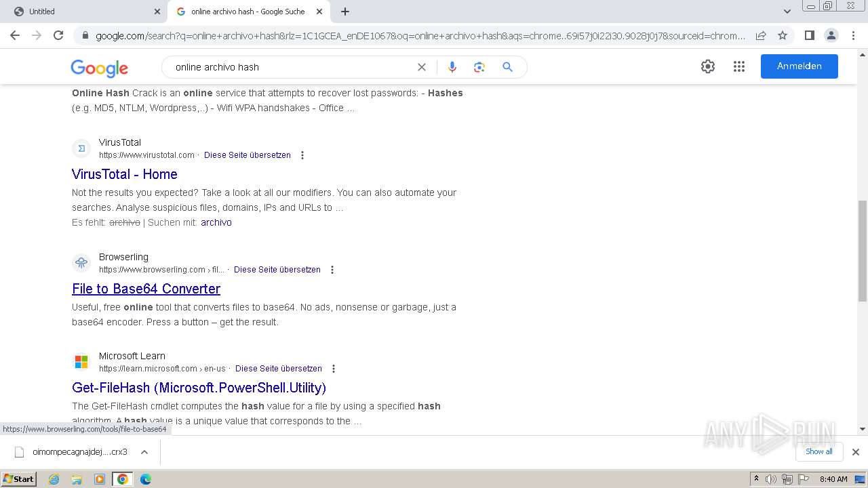The height and width of the screenshot is (488, 868).
Task: Open File to Base64 Converter result
Action: 146,289
